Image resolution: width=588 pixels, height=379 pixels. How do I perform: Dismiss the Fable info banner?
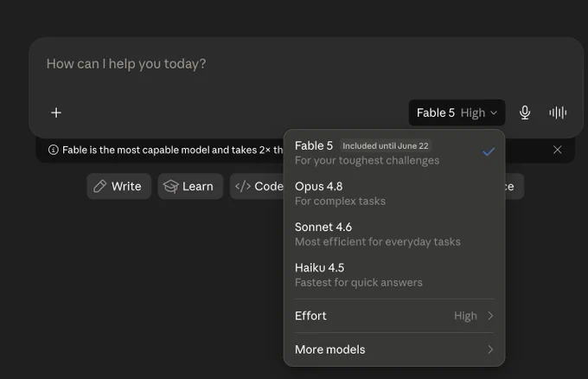tap(557, 150)
